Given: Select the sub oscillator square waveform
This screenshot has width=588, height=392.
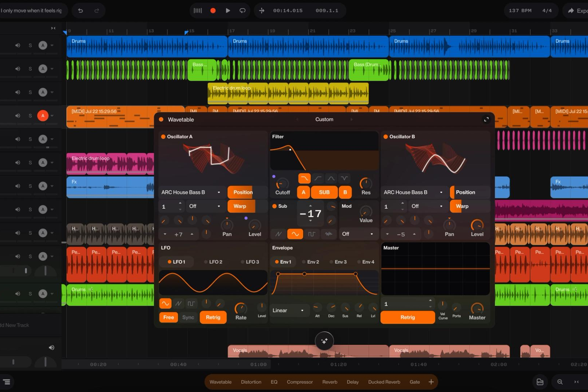Looking at the screenshot, I should (312, 234).
